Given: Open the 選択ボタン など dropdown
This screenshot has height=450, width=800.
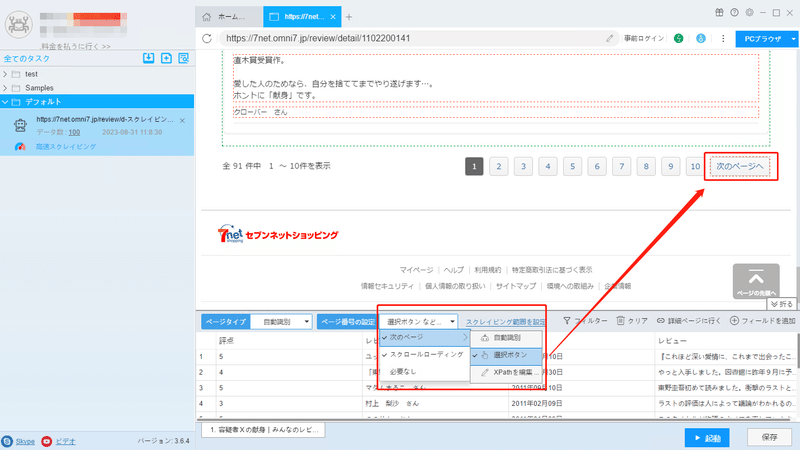Looking at the screenshot, I should point(418,321).
